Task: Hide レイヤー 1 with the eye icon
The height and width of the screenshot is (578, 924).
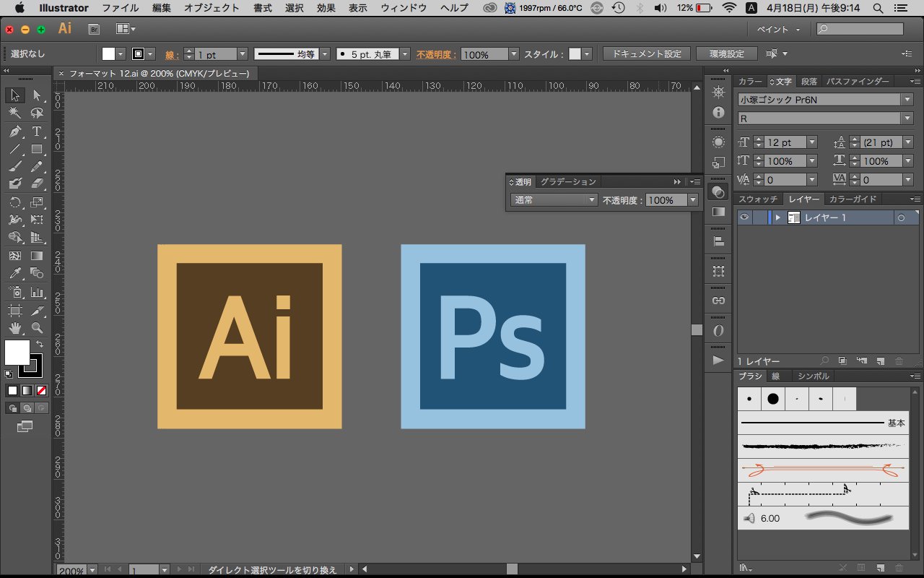Action: coord(744,217)
